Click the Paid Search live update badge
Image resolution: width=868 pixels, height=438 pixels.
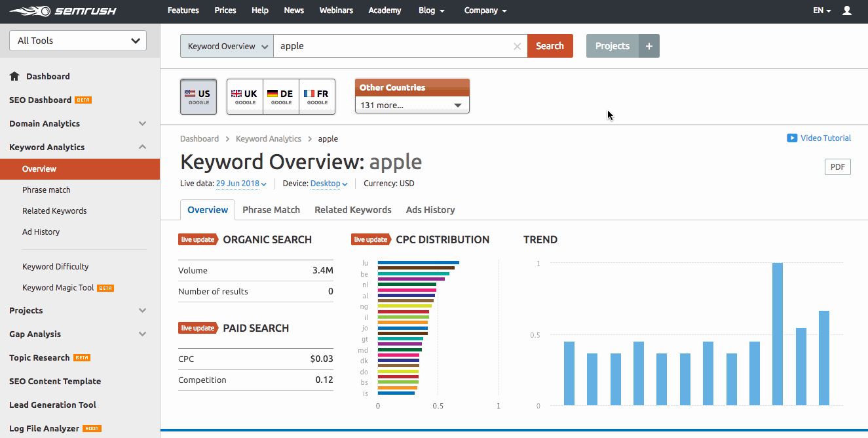point(198,328)
